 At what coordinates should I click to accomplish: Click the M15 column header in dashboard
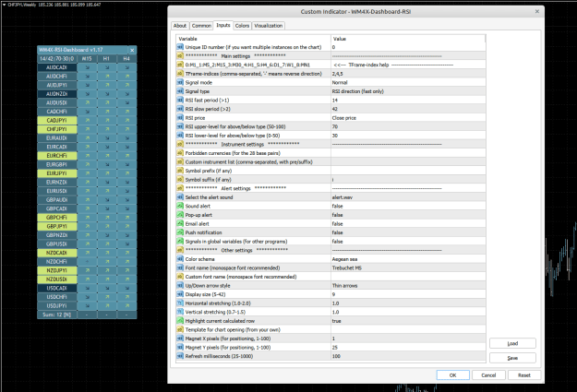click(x=87, y=58)
